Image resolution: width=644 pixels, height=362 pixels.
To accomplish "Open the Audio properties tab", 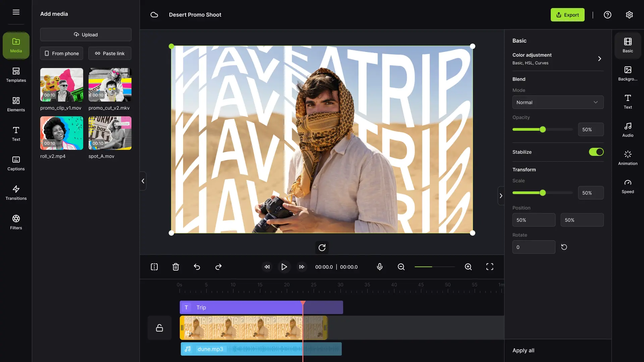I will coord(628,130).
